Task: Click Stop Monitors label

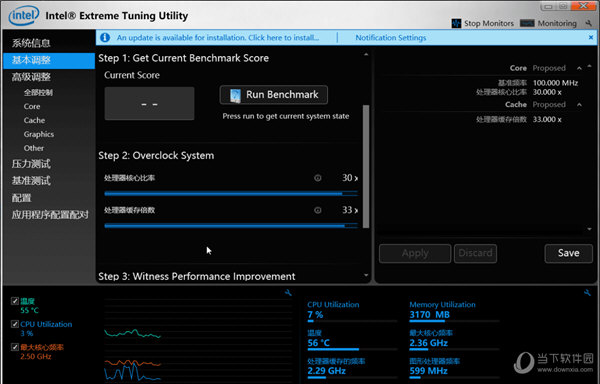Action: (x=489, y=23)
